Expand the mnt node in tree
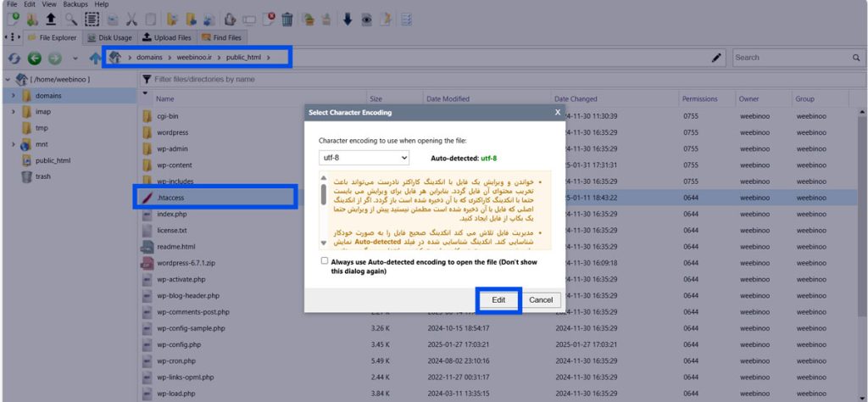This screenshot has height=402, width=868. pyautogui.click(x=13, y=144)
